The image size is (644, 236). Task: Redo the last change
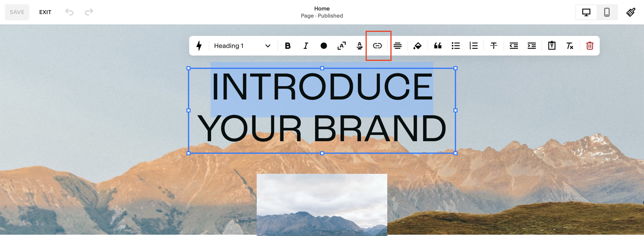pos(89,12)
